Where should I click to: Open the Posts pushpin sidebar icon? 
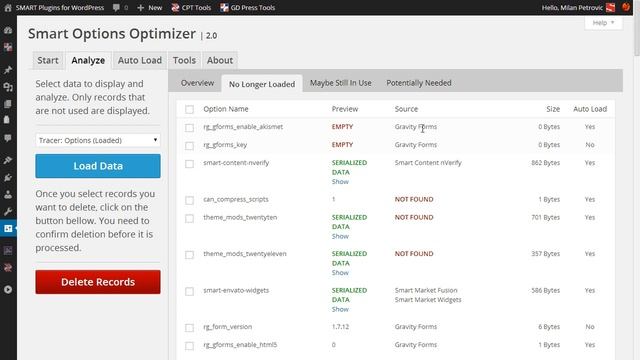(8, 70)
